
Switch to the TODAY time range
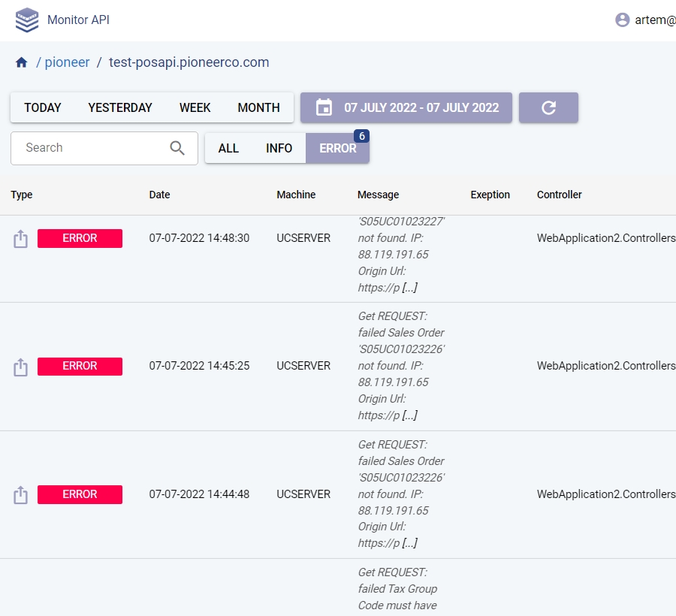pos(43,107)
